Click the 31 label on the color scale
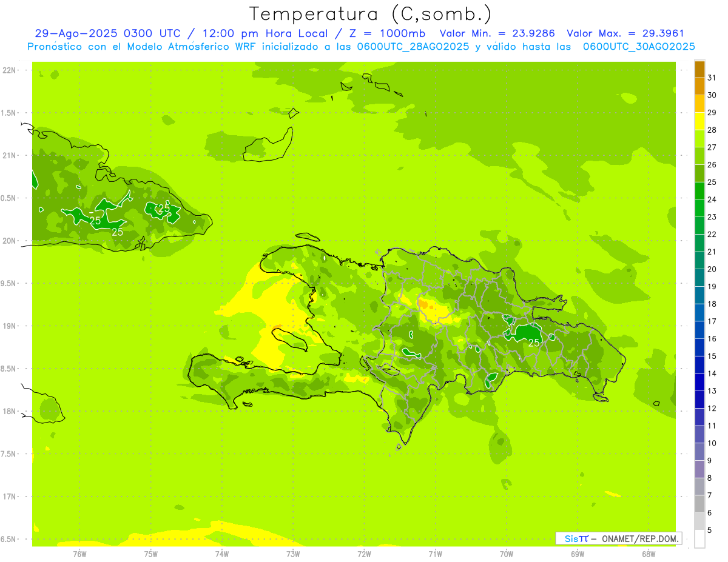 coord(712,78)
